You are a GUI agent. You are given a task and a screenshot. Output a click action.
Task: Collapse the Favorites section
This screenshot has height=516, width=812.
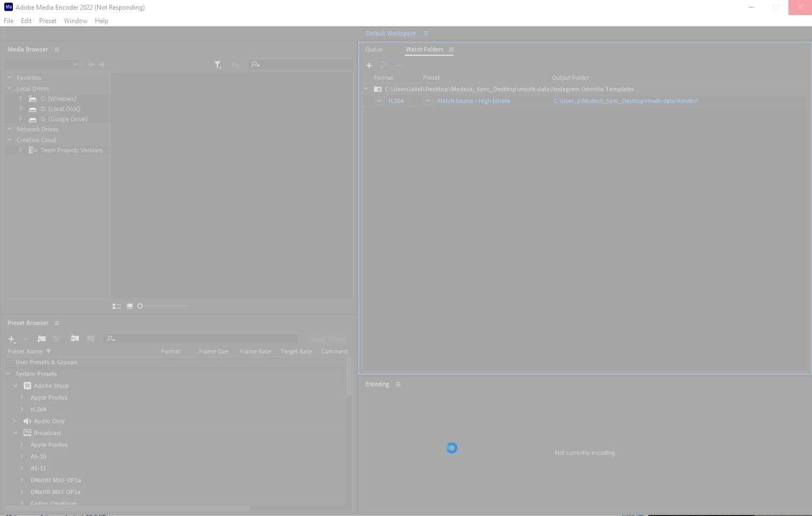pos(10,78)
